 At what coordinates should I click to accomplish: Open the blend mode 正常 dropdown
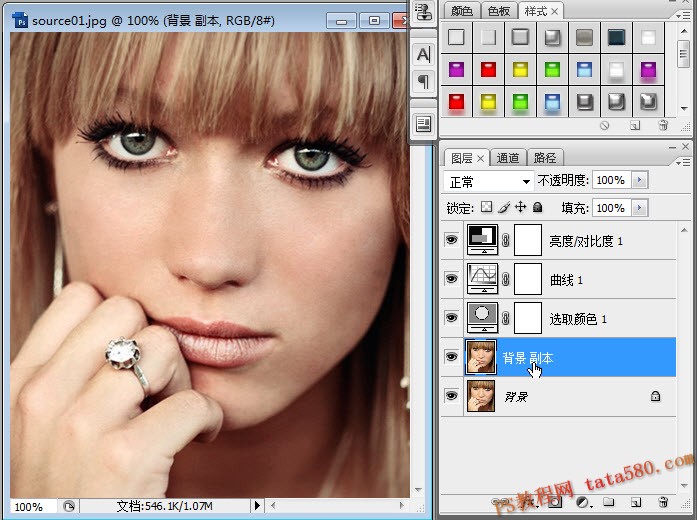[x=489, y=181]
